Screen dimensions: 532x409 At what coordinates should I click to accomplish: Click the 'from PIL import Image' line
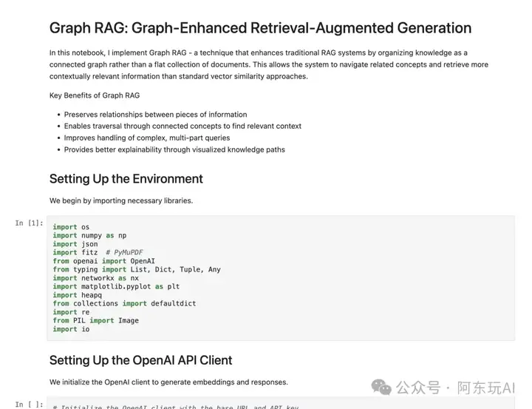click(95, 320)
